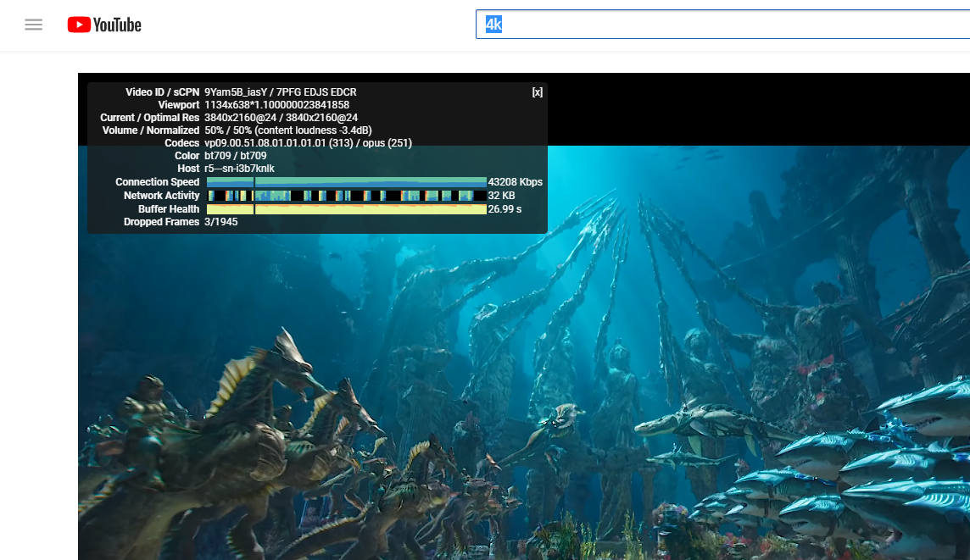Click the volume text "50% / 50%"
Screen dimensions: 970x560
click(228, 130)
